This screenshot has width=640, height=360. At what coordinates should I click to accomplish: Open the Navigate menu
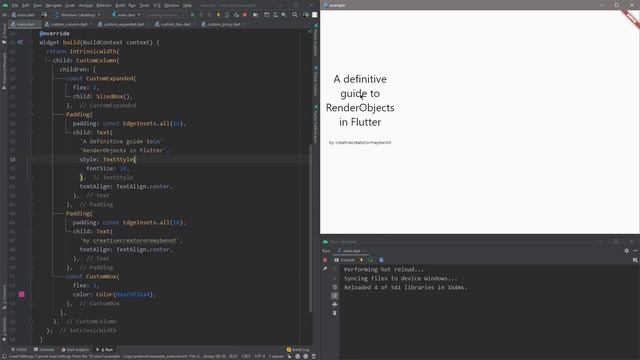click(x=53, y=5)
